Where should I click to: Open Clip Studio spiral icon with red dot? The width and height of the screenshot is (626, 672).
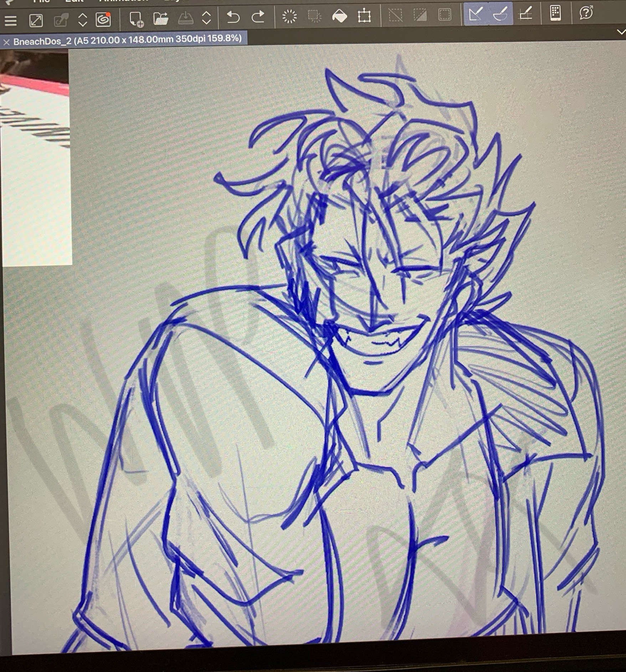coord(103,20)
